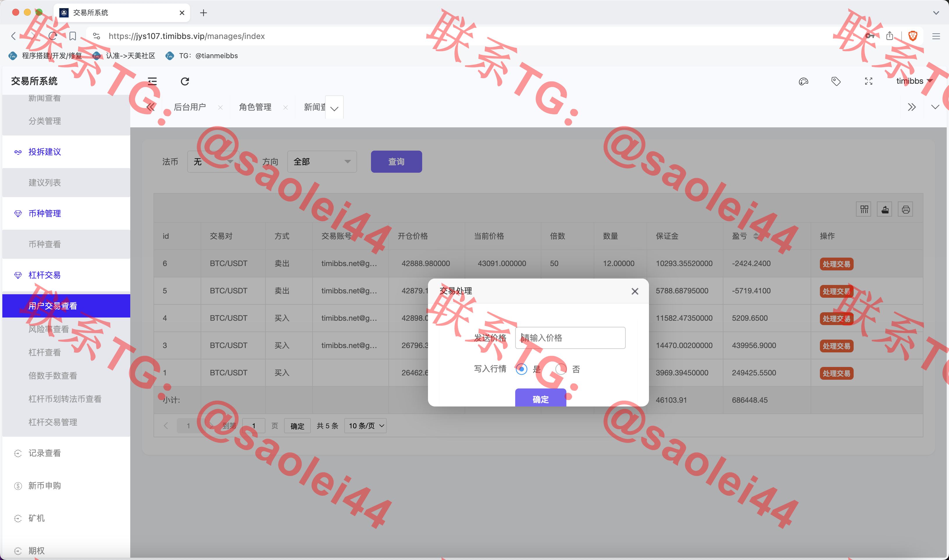The width and height of the screenshot is (949, 560).
Task: Click pagination 确定 button
Action: (297, 426)
